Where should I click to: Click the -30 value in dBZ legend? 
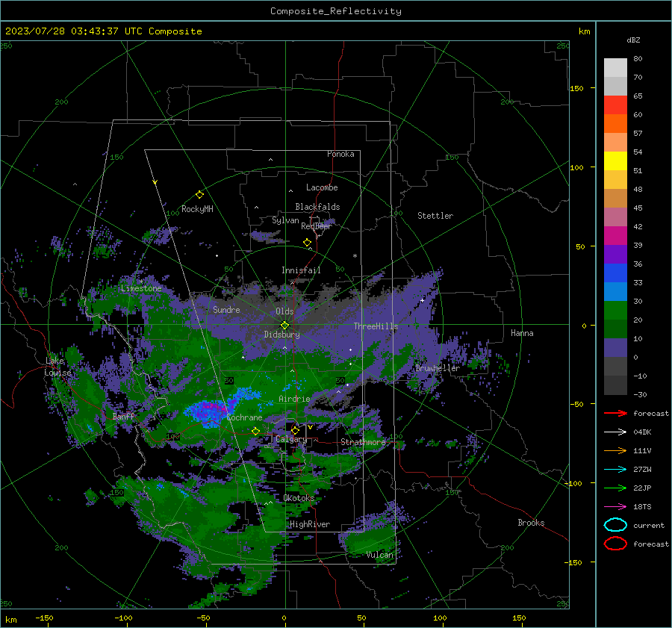click(x=641, y=394)
